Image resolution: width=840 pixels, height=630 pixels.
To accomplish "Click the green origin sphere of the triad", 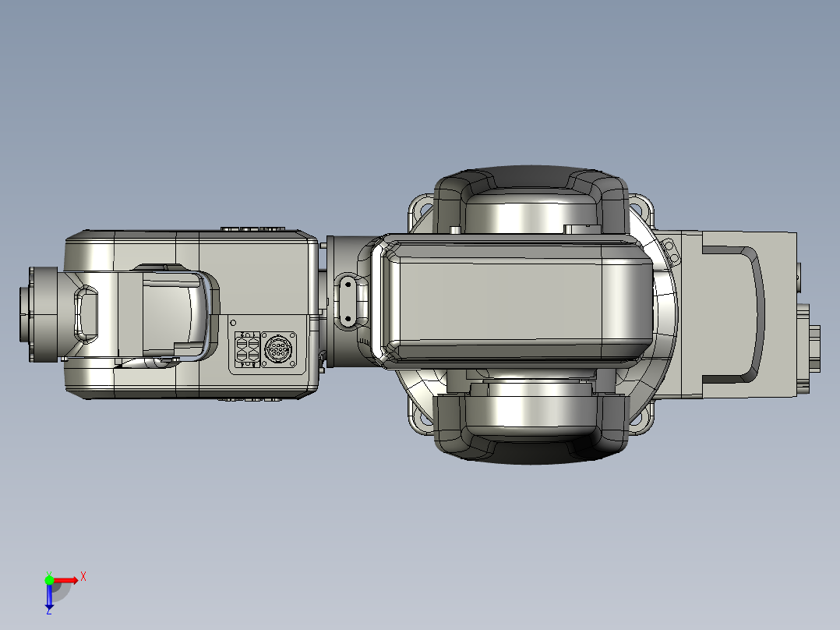I will (x=49, y=580).
